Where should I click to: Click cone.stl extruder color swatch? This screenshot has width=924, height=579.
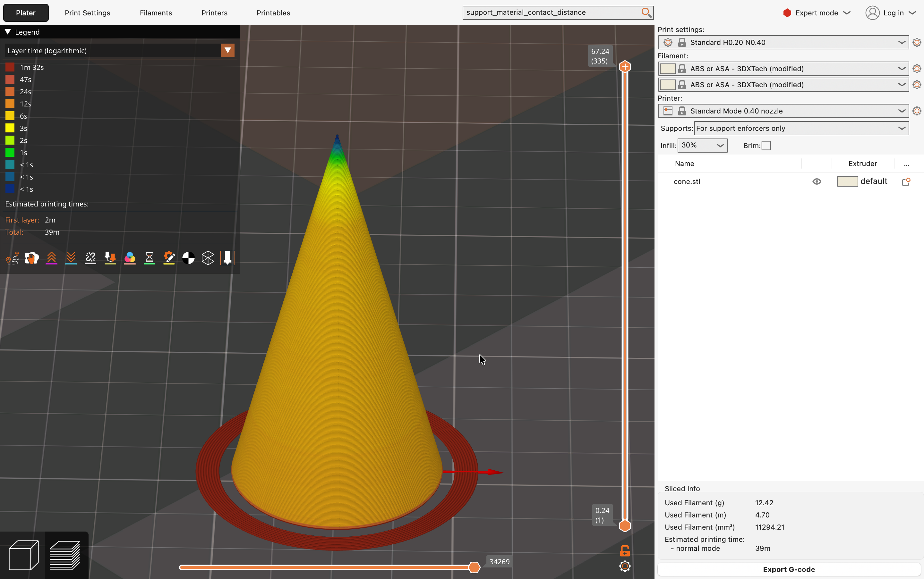(847, 181)
